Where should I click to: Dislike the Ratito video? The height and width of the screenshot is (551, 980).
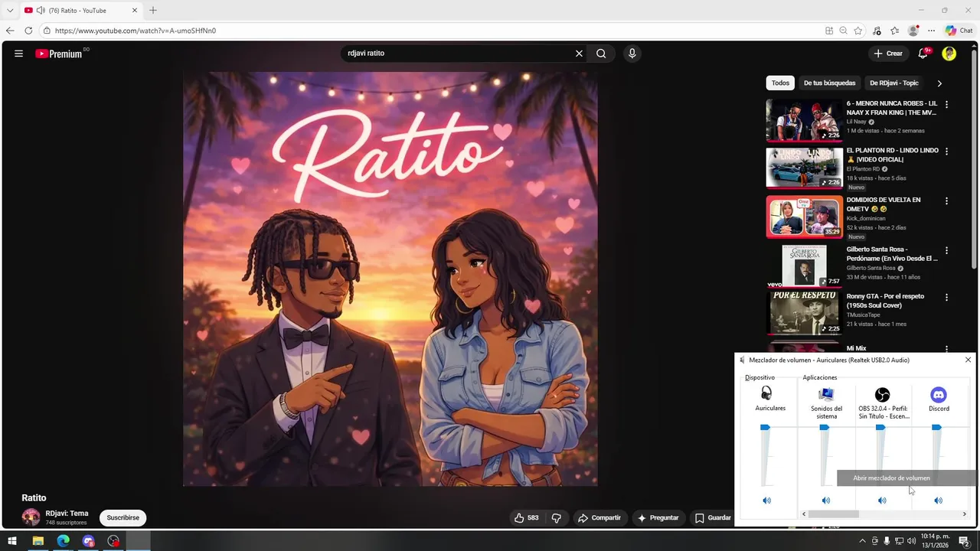point(557,518)
